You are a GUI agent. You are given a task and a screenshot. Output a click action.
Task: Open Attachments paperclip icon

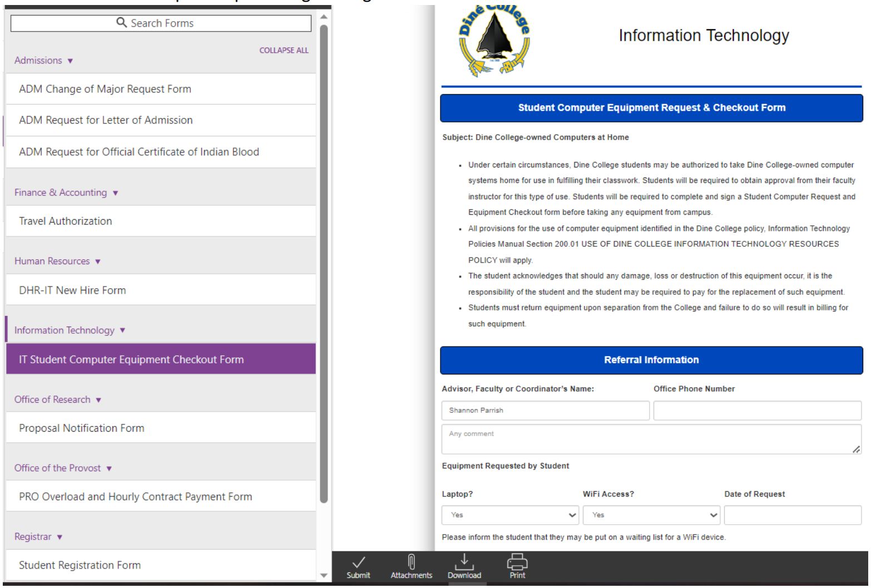pos(411,562)
